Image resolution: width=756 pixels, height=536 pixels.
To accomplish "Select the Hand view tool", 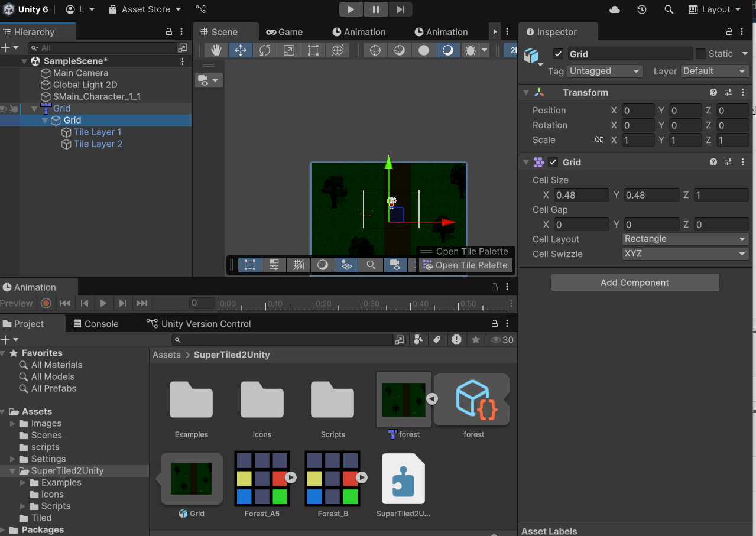I will click(216, 50).
